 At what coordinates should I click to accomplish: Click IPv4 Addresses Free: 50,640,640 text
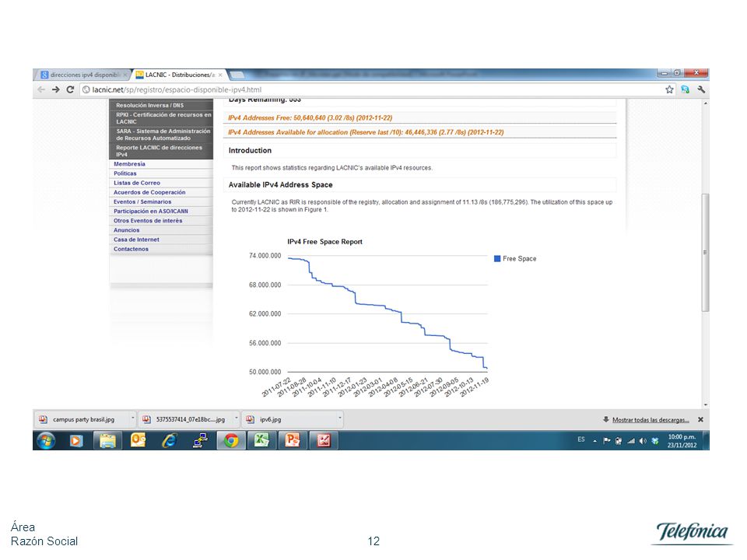[310, 117]
